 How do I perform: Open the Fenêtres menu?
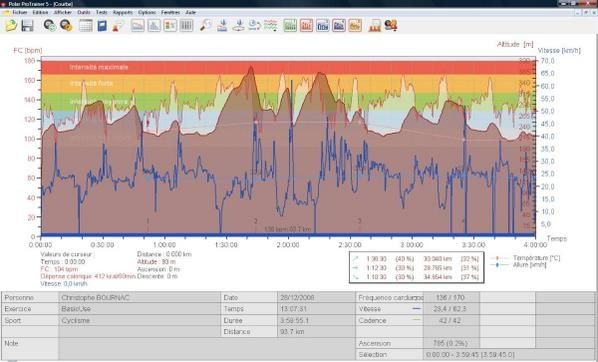(170, 12)
